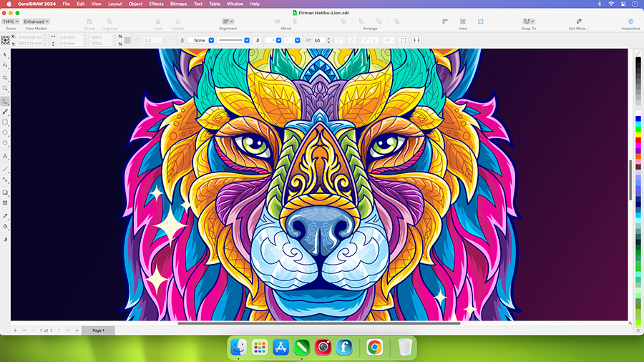
Task: Open the Inspectors panel icon
Action: tap(630, 21)
